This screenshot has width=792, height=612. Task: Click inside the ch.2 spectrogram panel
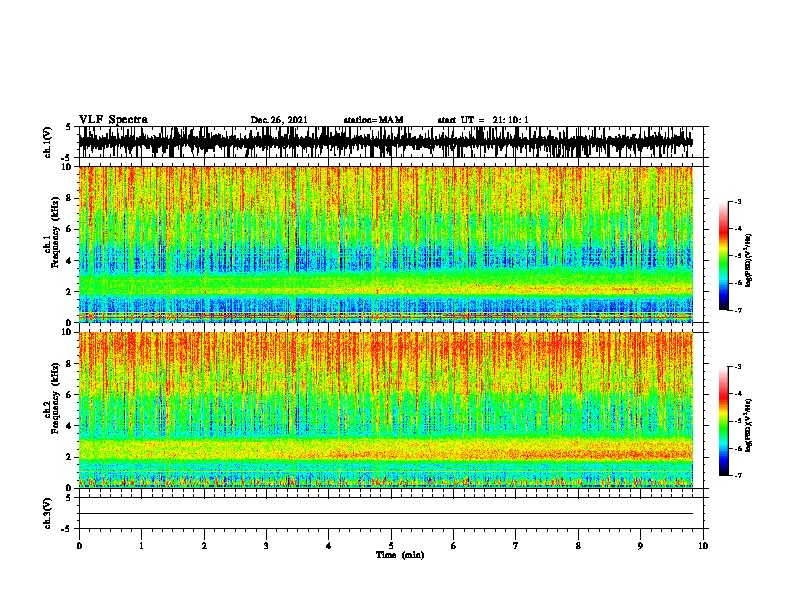385,410
